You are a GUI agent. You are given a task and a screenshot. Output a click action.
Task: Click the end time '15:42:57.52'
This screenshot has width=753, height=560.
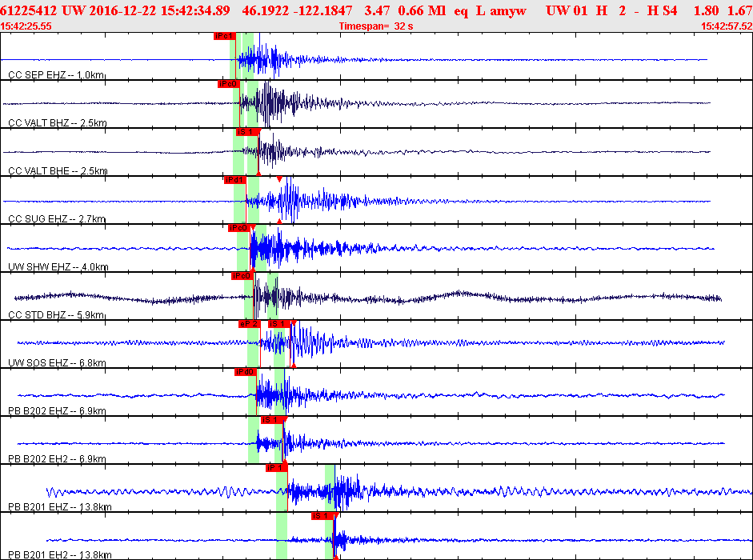(727, 26)
